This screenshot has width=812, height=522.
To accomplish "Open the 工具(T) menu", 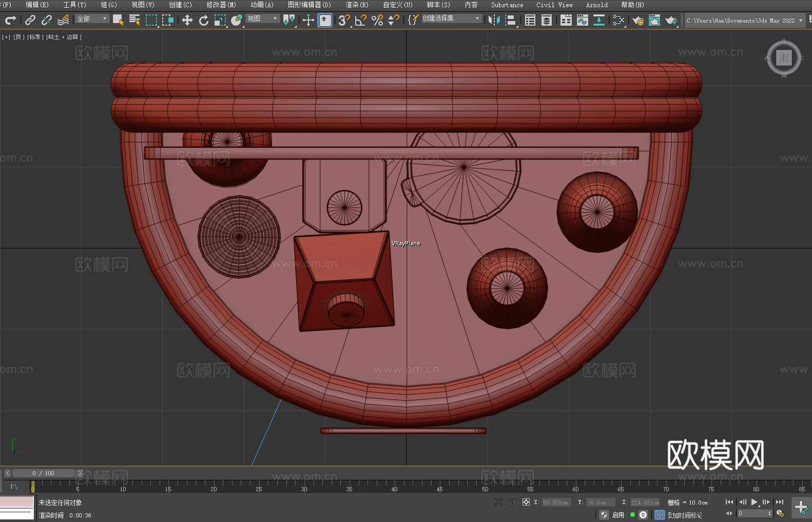I will coord(74,5).
